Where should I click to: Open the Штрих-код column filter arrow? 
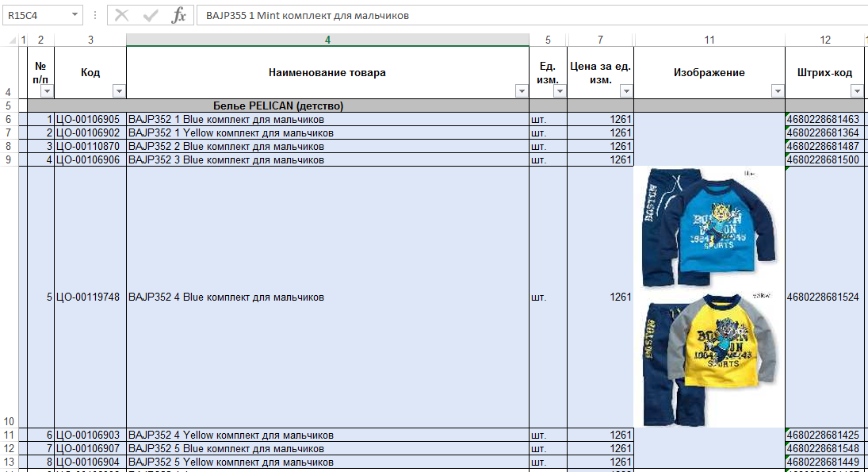pos(858,91)
